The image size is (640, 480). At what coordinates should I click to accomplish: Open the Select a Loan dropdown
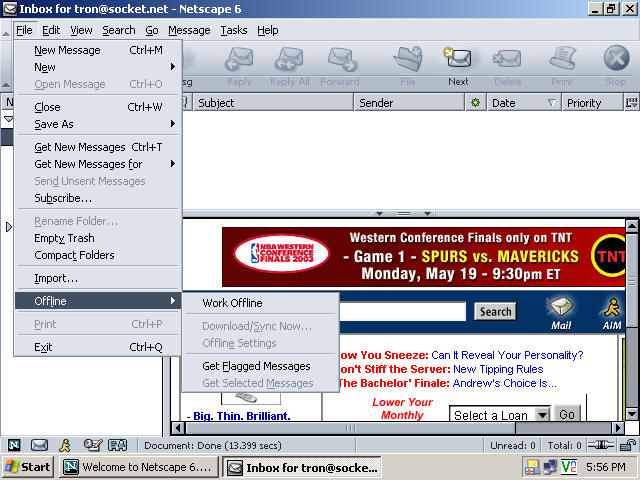542,415
